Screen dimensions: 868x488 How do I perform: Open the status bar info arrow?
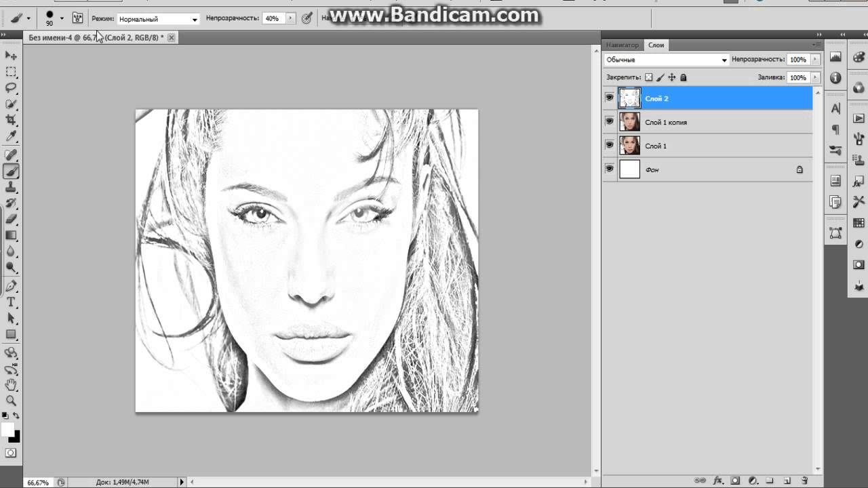[x=182, y=482]
